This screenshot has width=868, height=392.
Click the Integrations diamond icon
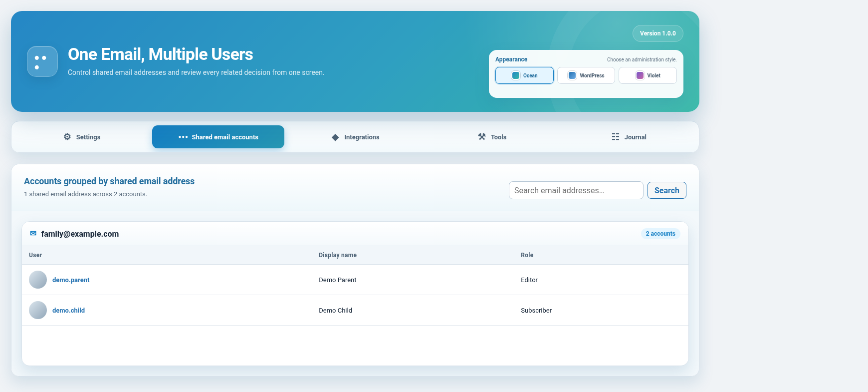point(335,137)
